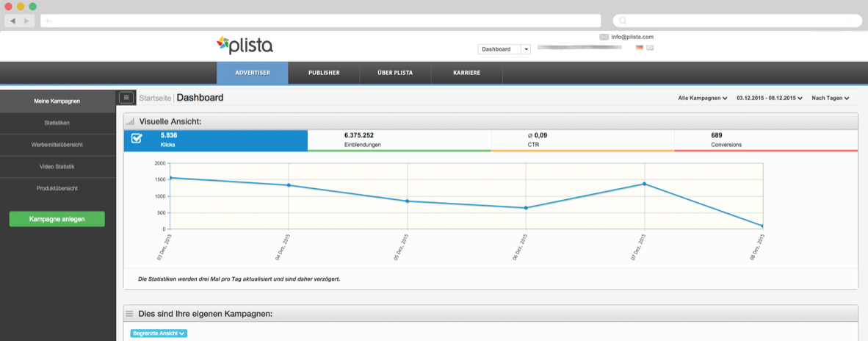
Task: Toggle the sidebar hamburger menu icon
Action: 126,98
